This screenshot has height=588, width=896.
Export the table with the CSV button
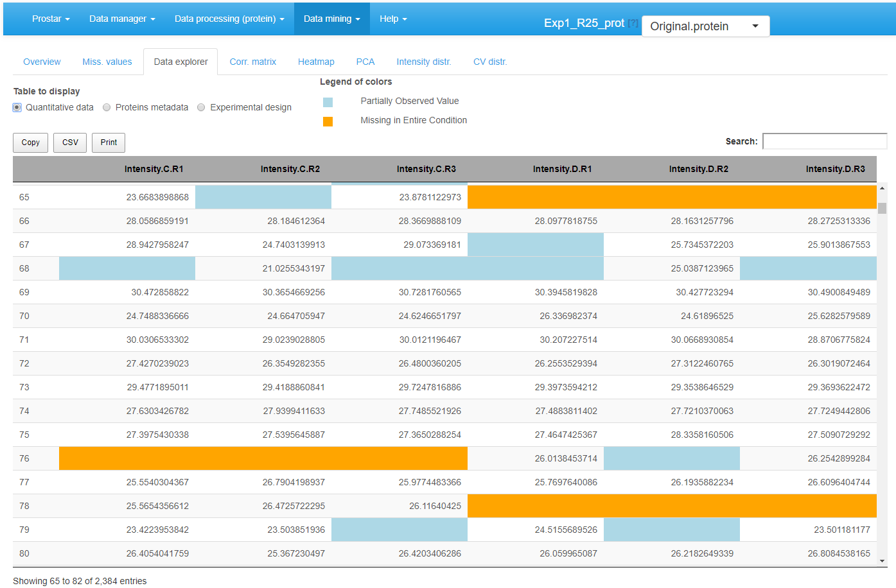[69, 143]
